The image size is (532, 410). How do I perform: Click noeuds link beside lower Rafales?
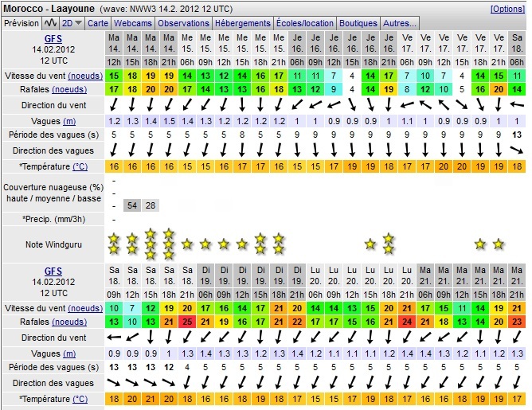point(69,322)
